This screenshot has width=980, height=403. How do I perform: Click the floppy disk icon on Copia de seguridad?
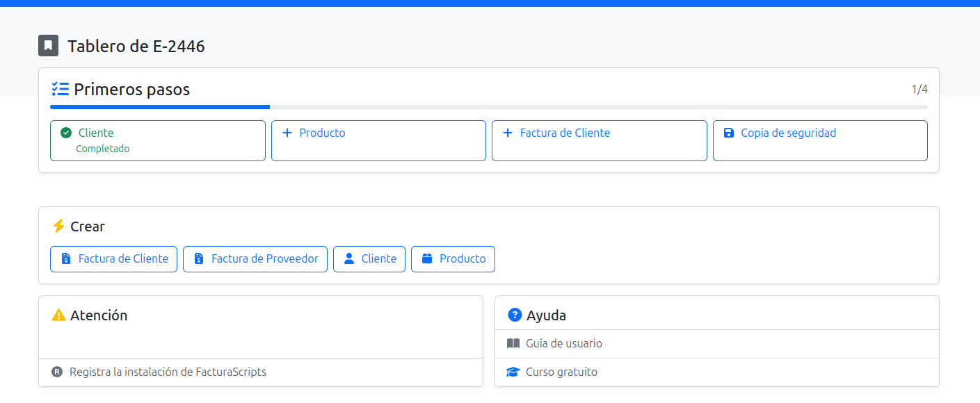(729, 133)
